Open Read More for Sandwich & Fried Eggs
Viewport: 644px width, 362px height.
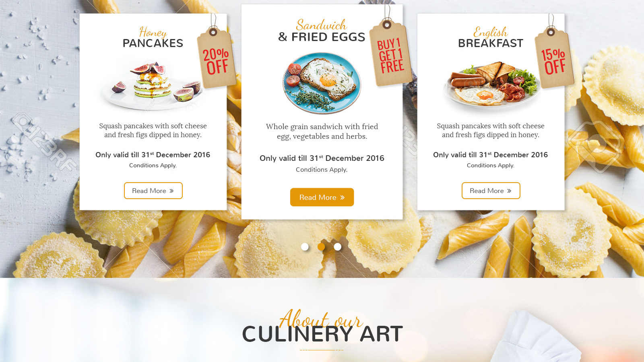[x=322, y=197]
